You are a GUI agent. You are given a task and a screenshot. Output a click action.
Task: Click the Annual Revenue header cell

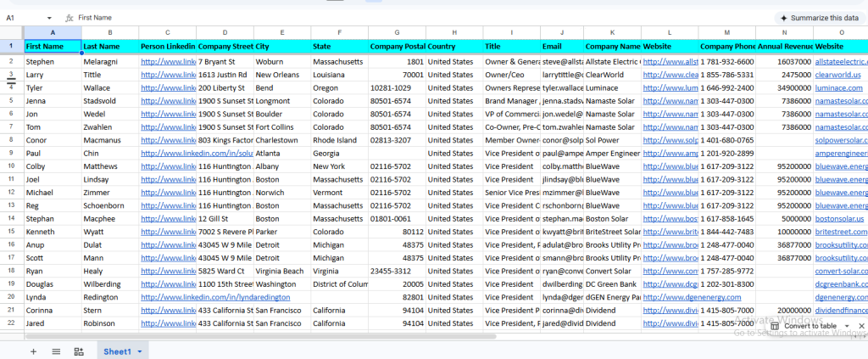pos(784,47)
